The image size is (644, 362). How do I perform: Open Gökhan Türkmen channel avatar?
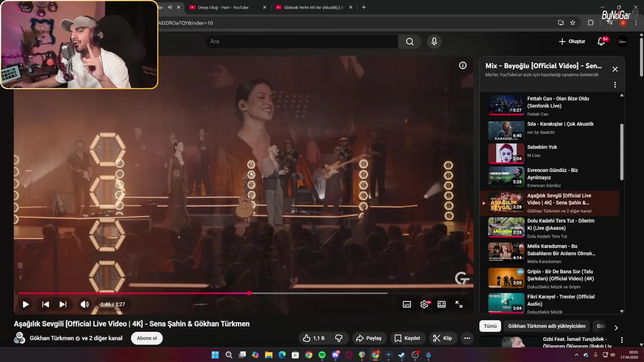tap(20, 338)
